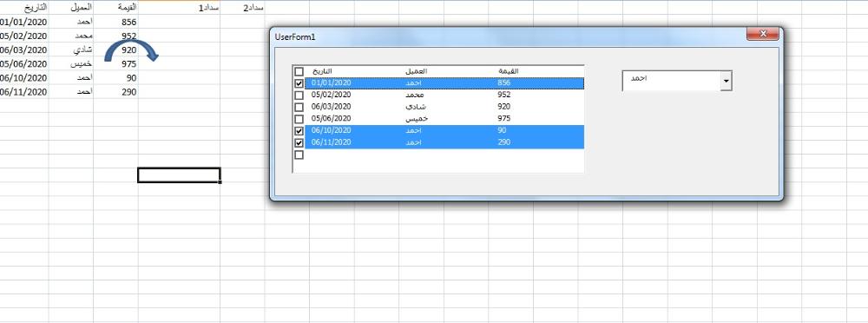Close the UserForm1 dialog
Image resolution: width=868 pixels, height=323 pixels.
coord(763,35)
